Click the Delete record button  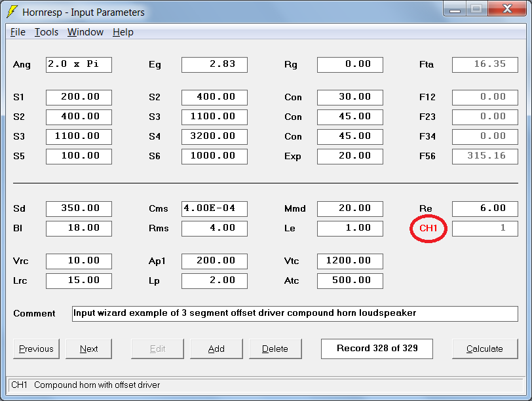[x=275, y=349]
